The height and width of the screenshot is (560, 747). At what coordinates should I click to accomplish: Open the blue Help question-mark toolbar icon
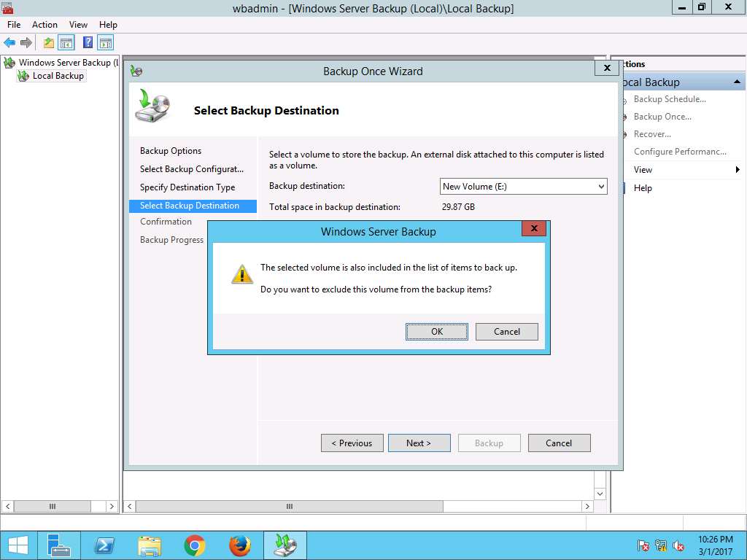click(88, 42)
